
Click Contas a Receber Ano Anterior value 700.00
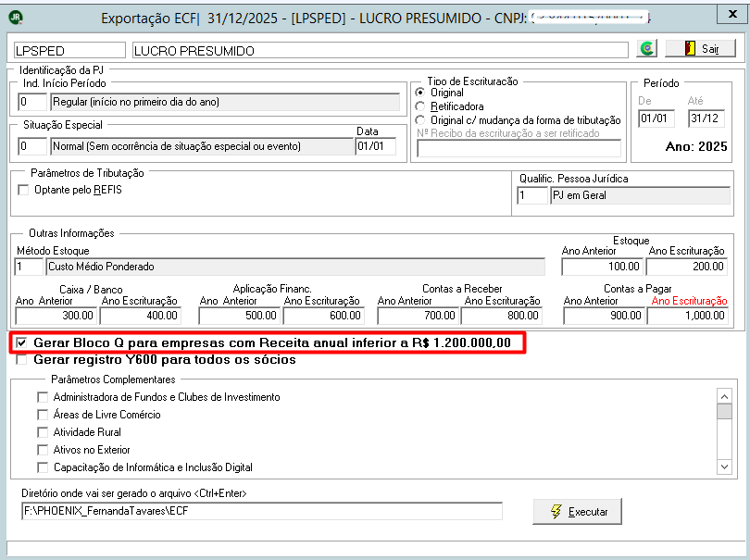[x=418, y=316]
